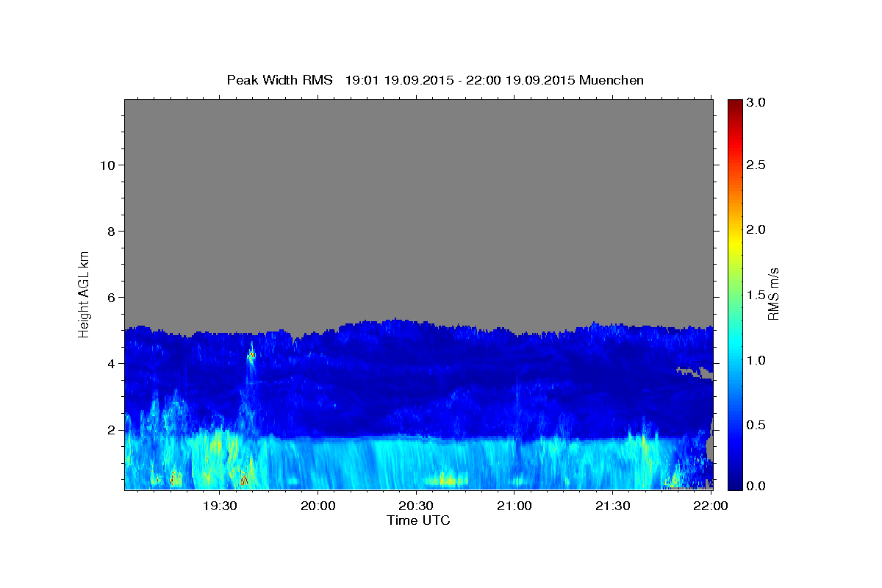Select the height label "2"
This screenshot has width=882, height=588.
point(111,429)
